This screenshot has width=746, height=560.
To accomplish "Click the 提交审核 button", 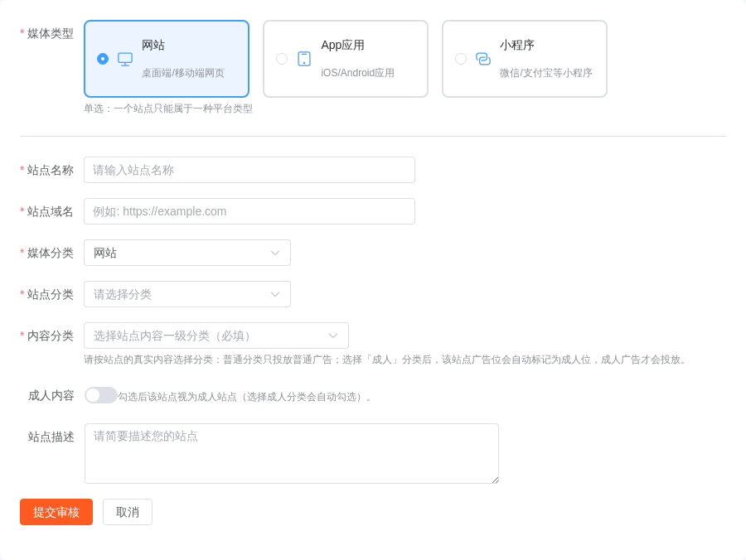I will [x=56, y=512].
